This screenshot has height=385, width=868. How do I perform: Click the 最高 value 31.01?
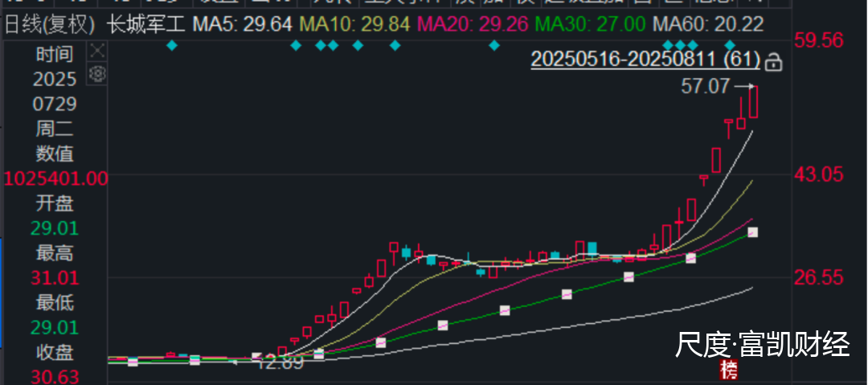(x=55, y=277)
